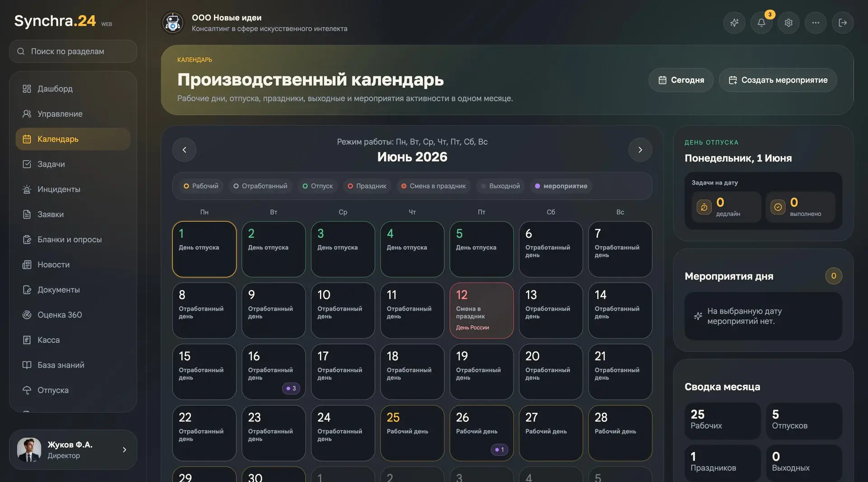Select June 20 day cell

(x=551, y=372)
